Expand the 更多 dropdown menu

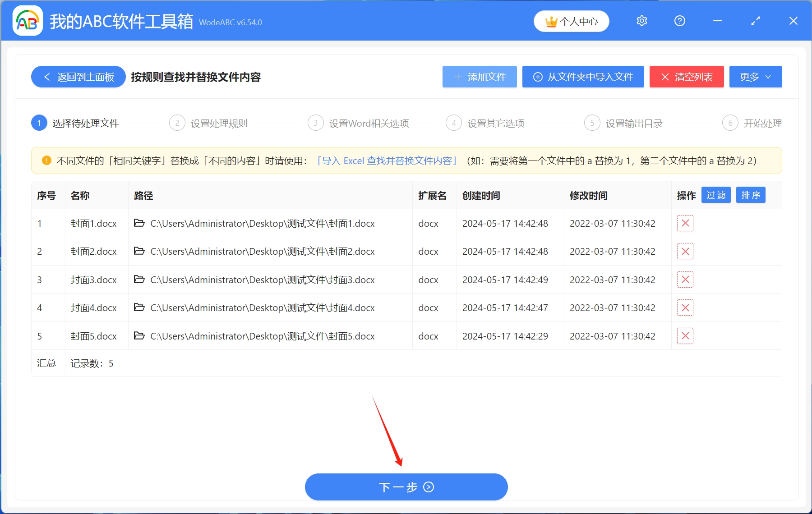point(755,77)
